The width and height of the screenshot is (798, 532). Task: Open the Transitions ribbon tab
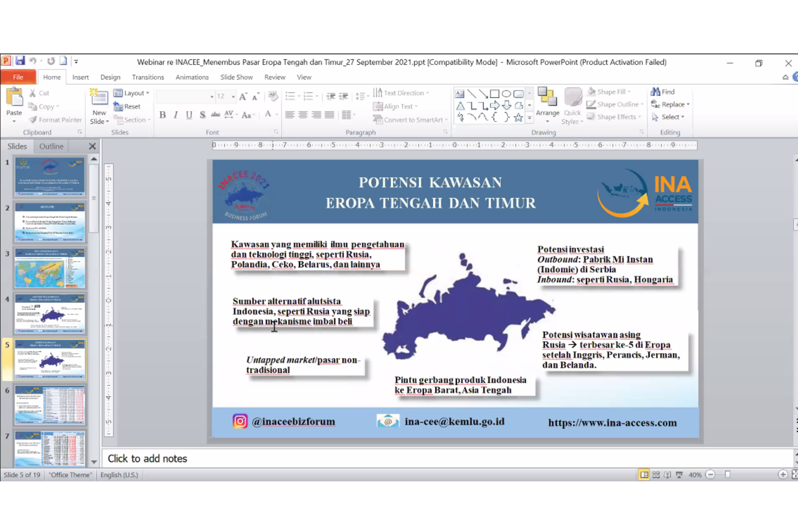coord(148,77)
